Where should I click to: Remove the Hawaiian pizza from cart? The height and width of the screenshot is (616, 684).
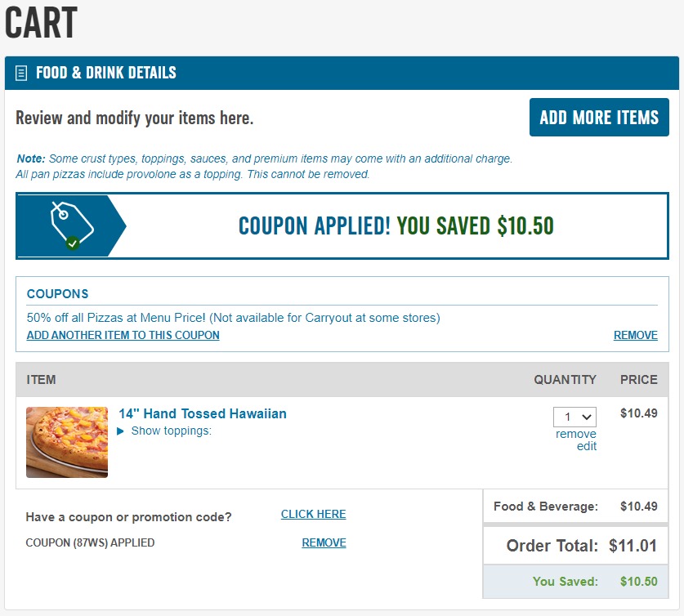pyautogui.click(x=576, y=434)
